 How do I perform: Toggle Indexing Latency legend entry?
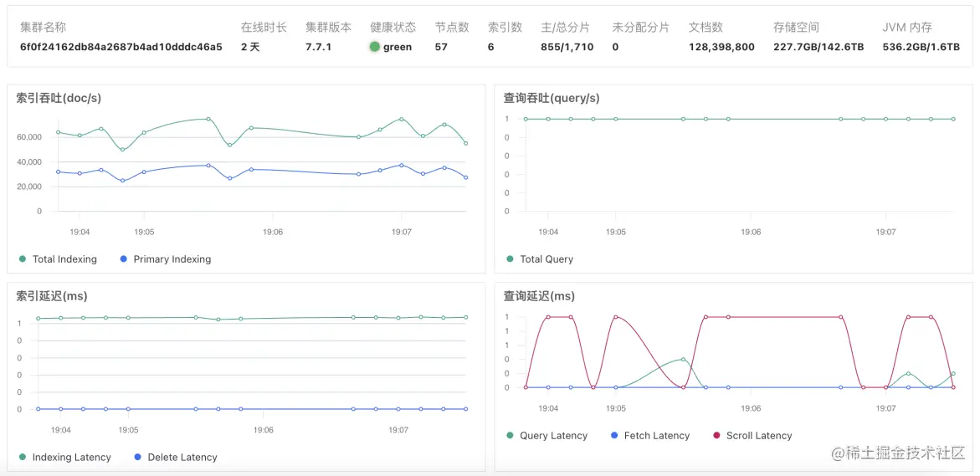coord(71,458)
